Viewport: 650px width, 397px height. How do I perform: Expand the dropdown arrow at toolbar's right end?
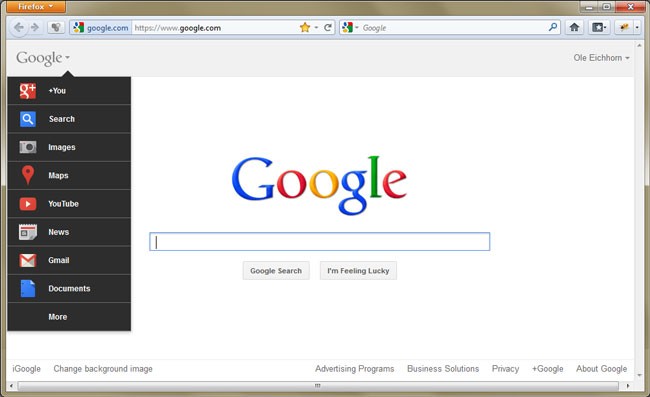[x=637, y=28]
